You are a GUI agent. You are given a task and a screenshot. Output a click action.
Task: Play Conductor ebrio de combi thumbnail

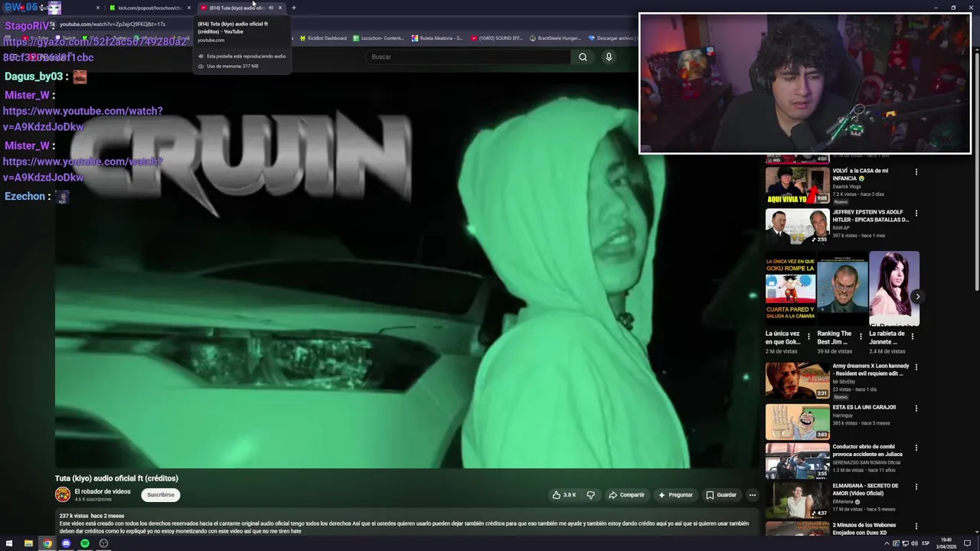click(797, 461)
